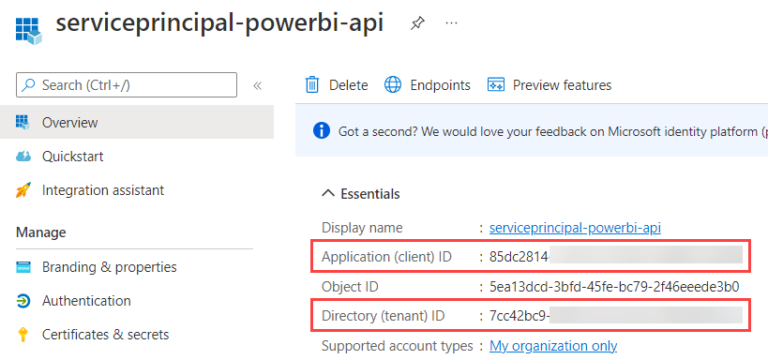Open the My organization only link
Image resolution: width=768 pixels, height=360 pixels.
pos(553,346)
